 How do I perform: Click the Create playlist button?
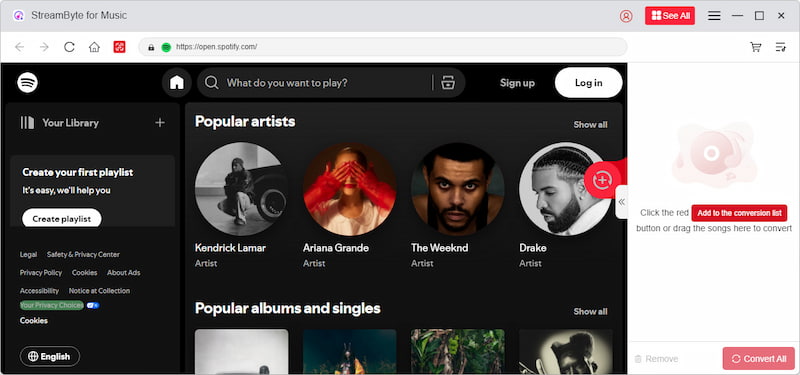(62, 218)
